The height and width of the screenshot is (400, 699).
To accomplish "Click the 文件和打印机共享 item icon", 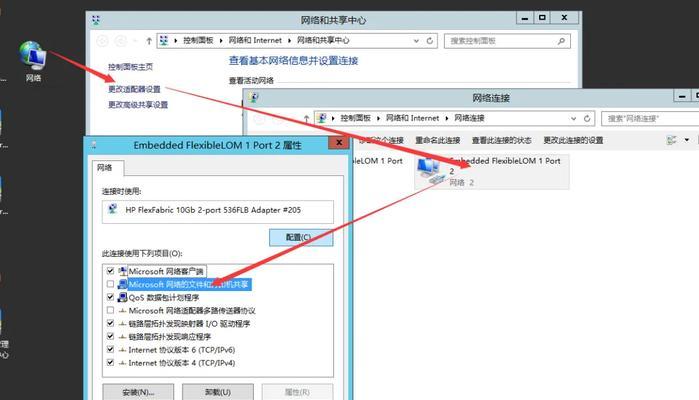I will coord(123,284).
